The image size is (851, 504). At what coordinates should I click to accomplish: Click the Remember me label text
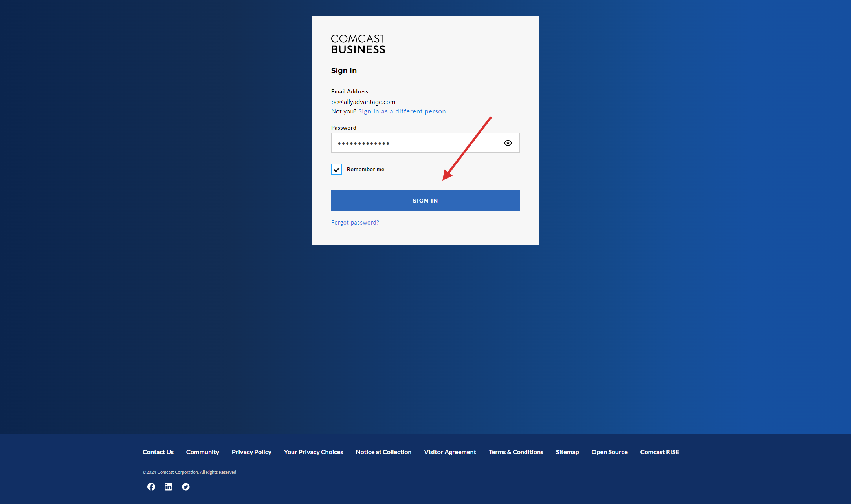tap(365, 169)
